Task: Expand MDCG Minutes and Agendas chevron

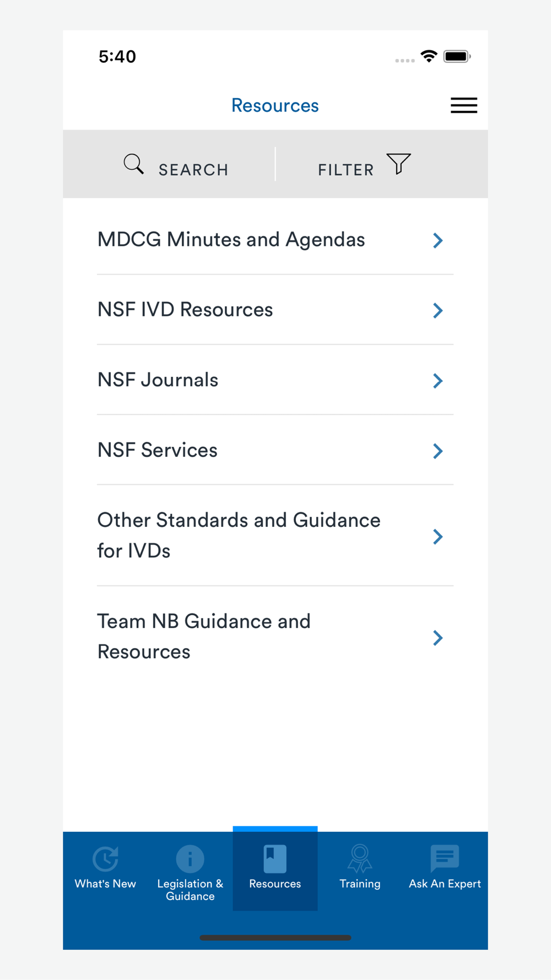Action: click(x=438, y=240)
